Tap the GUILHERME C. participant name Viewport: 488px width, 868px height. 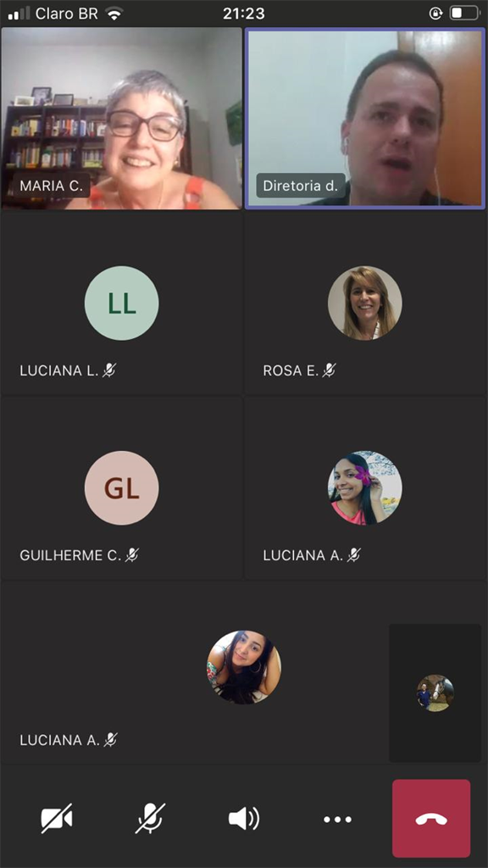pos(70,555)
